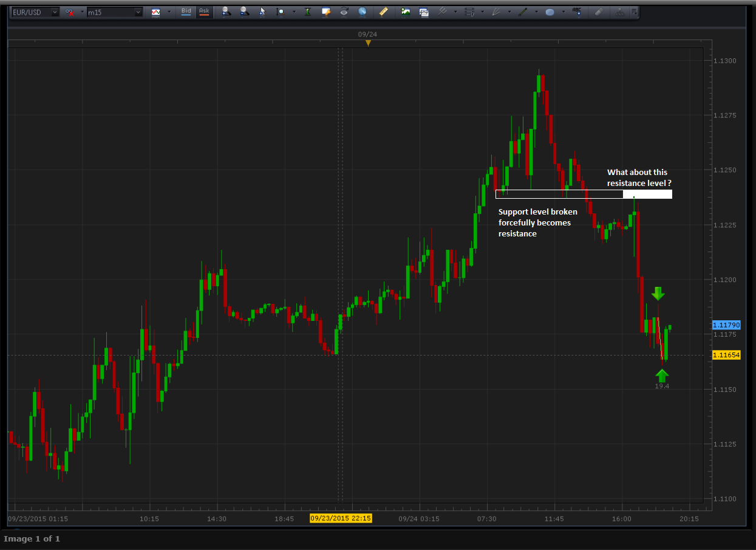
Task: Expand the horizontal lines dropdown arrow
Action: pyautogui.click(x=482, y=12)
